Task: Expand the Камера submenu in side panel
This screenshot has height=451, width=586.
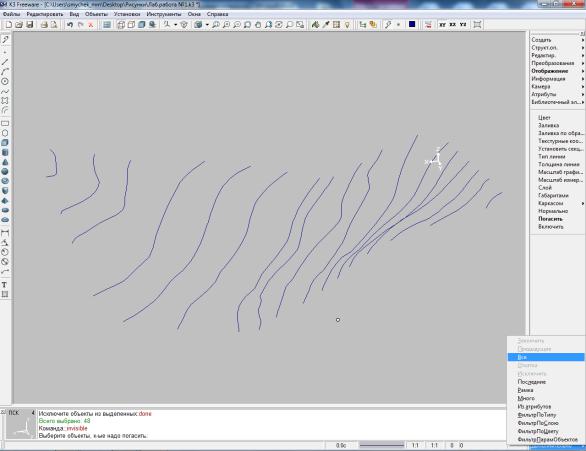Action: 557,86
